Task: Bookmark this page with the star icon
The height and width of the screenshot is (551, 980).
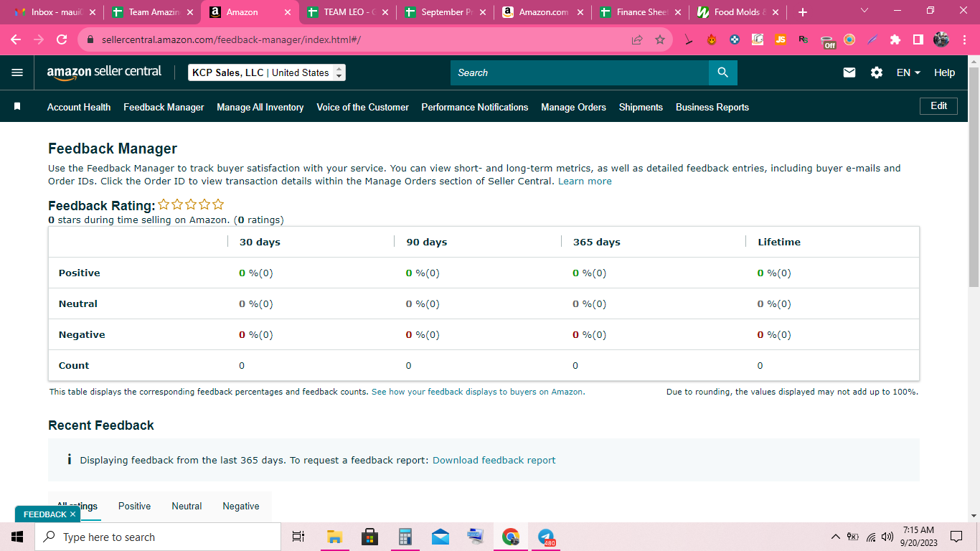Action: tap(660, 39)
